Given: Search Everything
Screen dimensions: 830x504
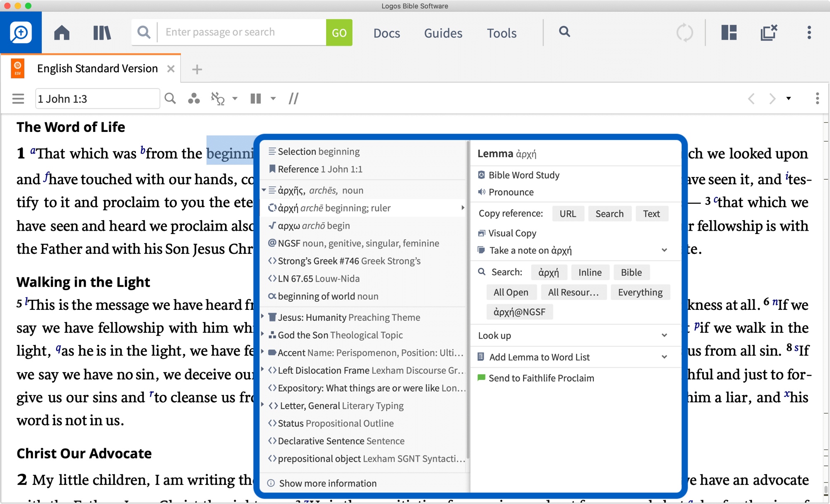Looking at the screenshot, I should (640, 292).
